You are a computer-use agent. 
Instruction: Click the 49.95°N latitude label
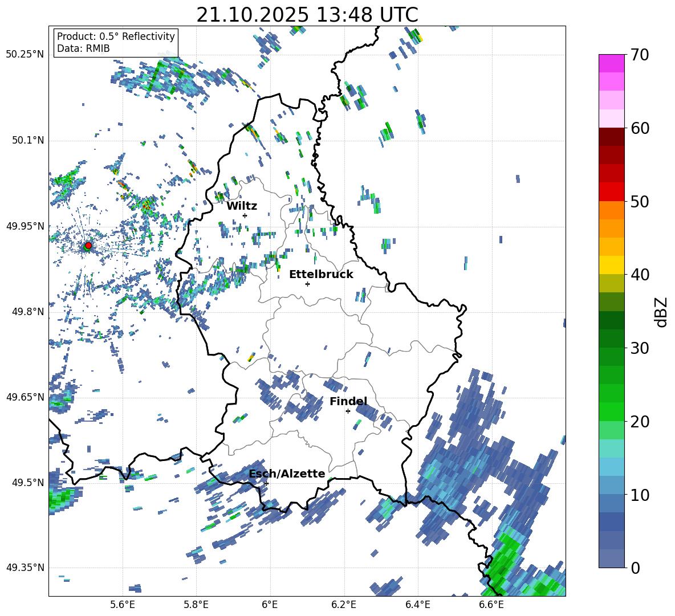pyautogui.click(x=25, y=226)
